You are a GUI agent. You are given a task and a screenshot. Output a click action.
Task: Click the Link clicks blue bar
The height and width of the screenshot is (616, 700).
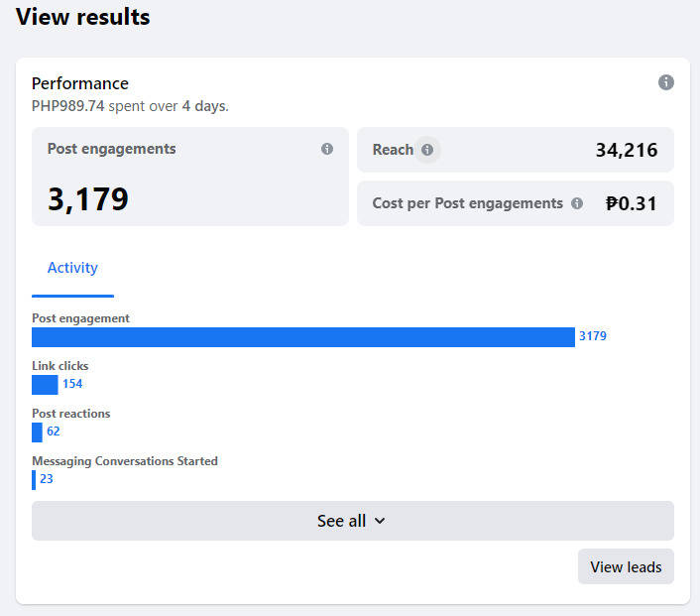(45, 384)
